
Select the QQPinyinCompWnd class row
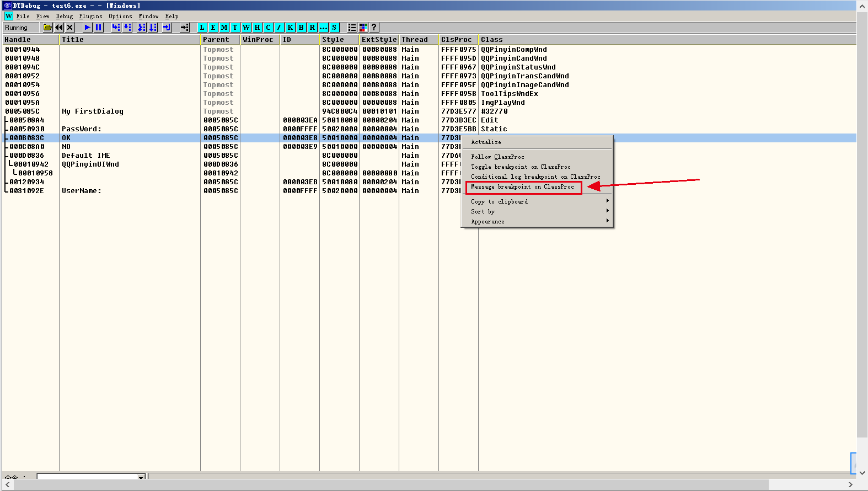(429, 50)
